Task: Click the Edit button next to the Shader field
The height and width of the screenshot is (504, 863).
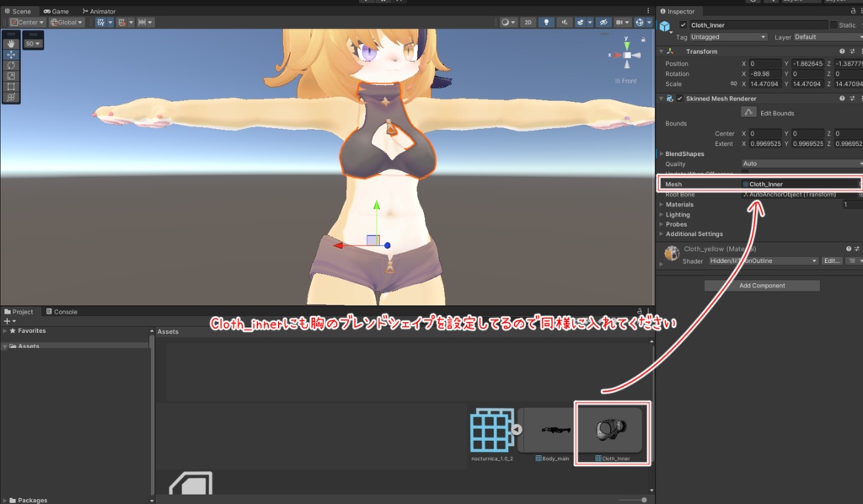Action: [x=831, y=260]
